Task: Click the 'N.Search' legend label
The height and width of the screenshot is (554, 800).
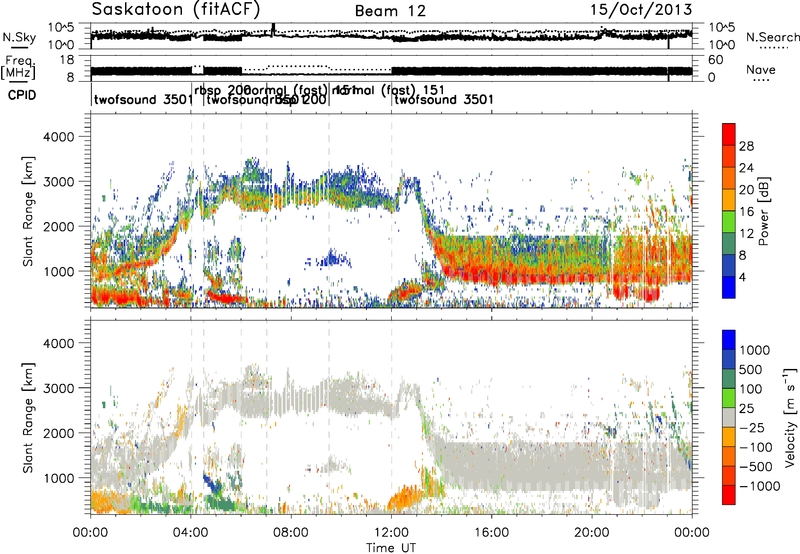Action: pos(772,37)
